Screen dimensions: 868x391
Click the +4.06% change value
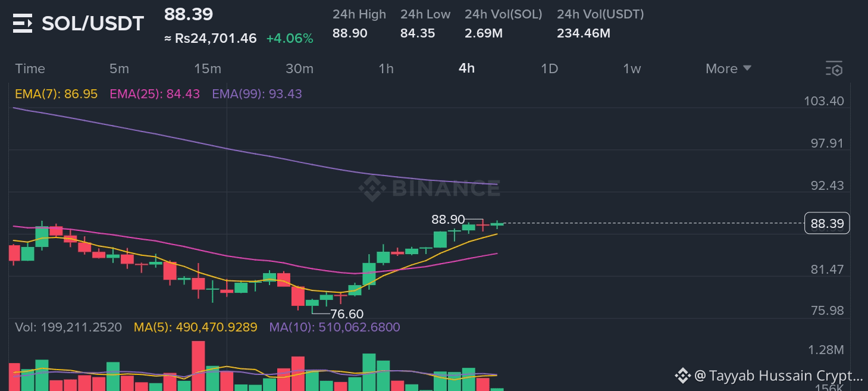point(290,39)
